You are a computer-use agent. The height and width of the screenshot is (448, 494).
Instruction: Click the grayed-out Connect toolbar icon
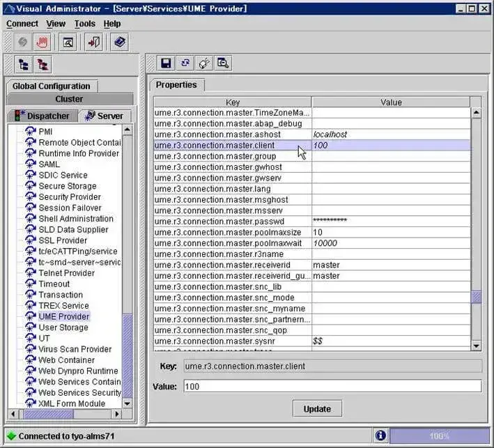click(23, 42)
